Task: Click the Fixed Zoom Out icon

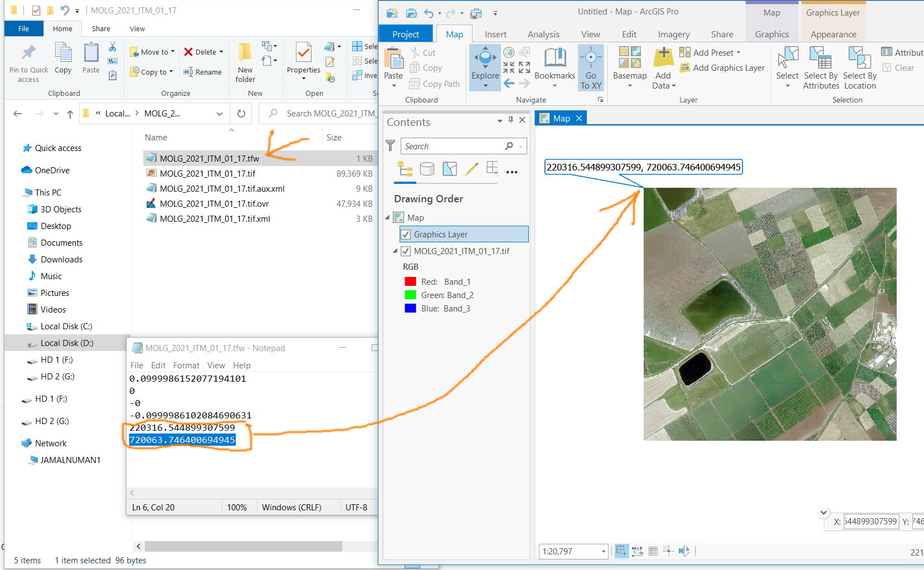Action: click(524, 67)
